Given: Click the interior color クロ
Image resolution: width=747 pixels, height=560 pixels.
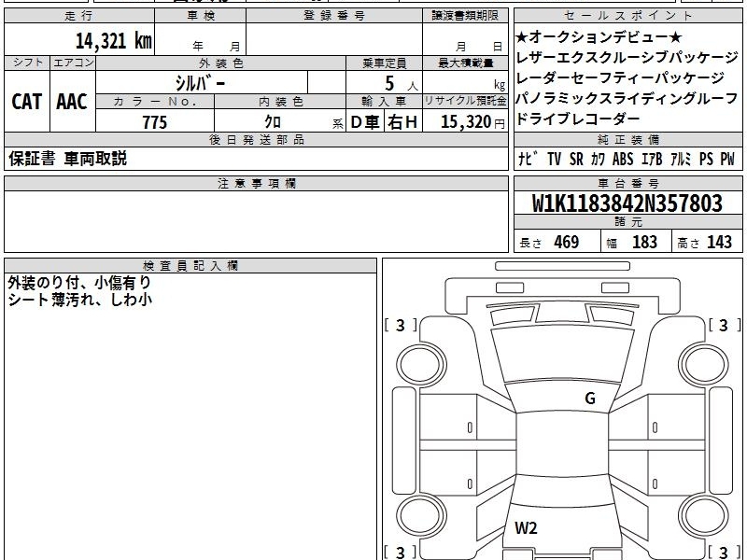Looking at the screenshot, I should 273,122.
